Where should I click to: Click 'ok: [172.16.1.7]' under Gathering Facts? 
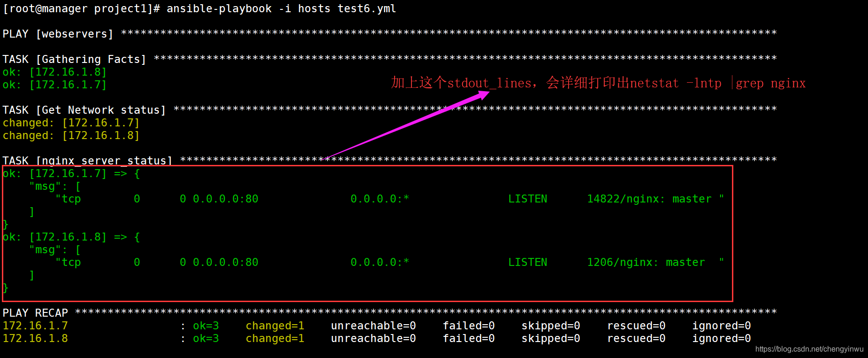click(54, 85)
